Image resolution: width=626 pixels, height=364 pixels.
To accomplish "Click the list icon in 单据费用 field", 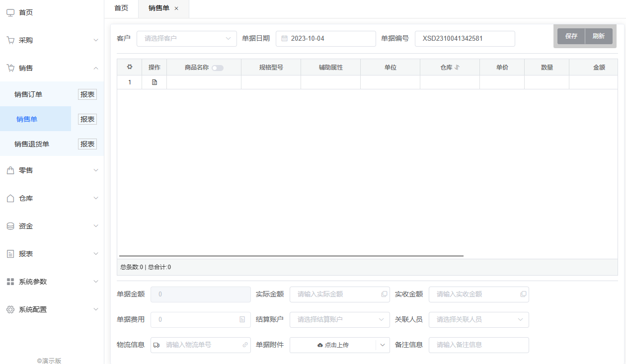I will click(242, 320).
